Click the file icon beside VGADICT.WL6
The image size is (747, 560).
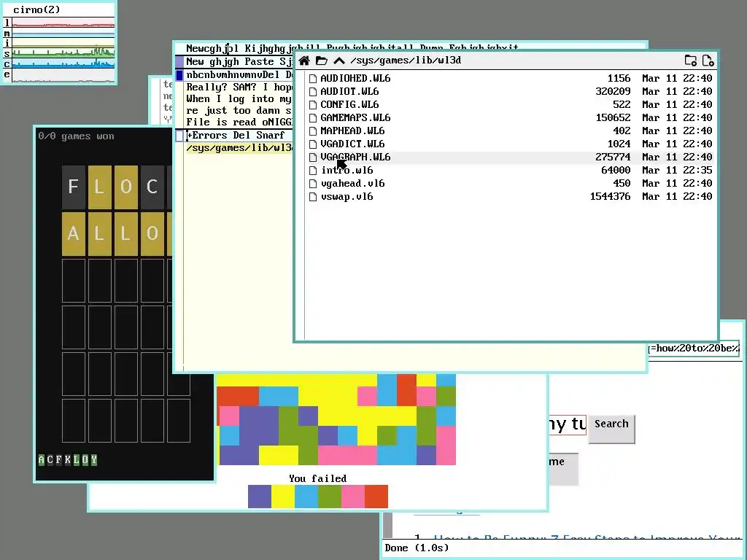313,144
